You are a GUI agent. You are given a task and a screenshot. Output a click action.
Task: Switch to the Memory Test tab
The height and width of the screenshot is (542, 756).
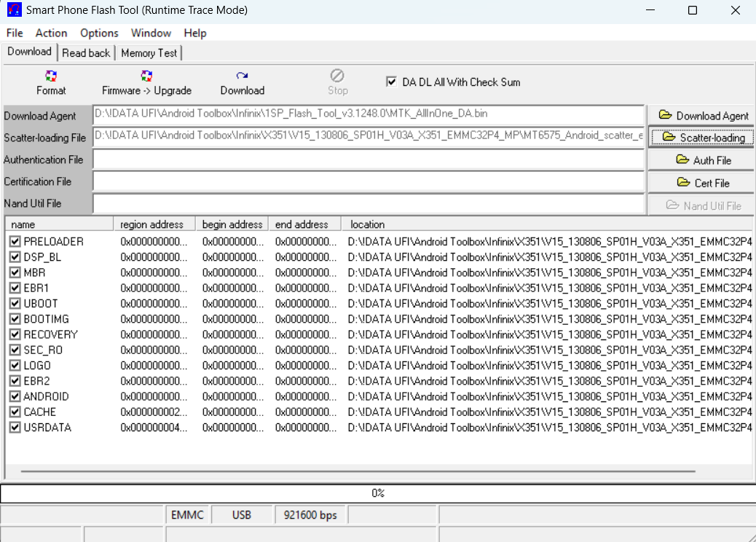[149, 52]
